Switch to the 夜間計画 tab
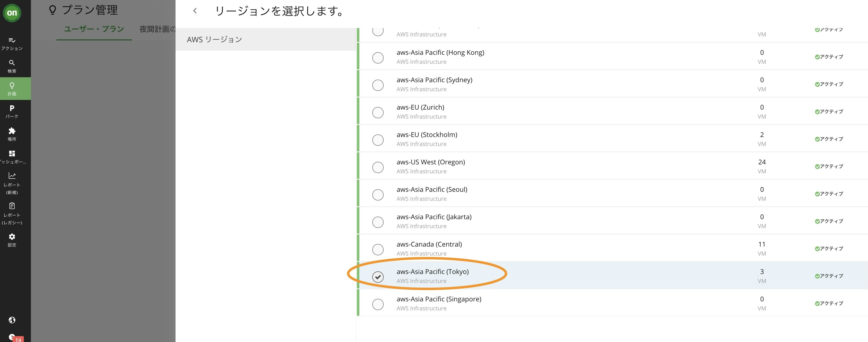The width and height of the screenshot is (868, 342). (157, 29)
